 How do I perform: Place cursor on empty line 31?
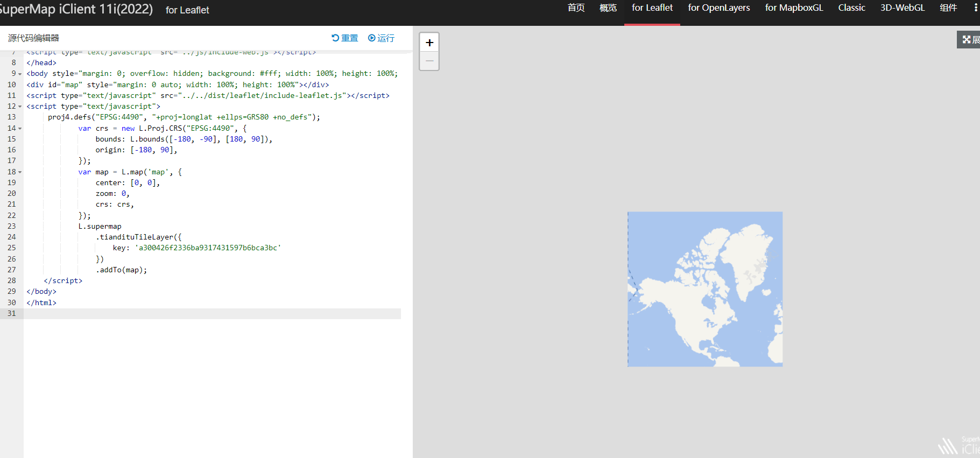coord(212,313)
